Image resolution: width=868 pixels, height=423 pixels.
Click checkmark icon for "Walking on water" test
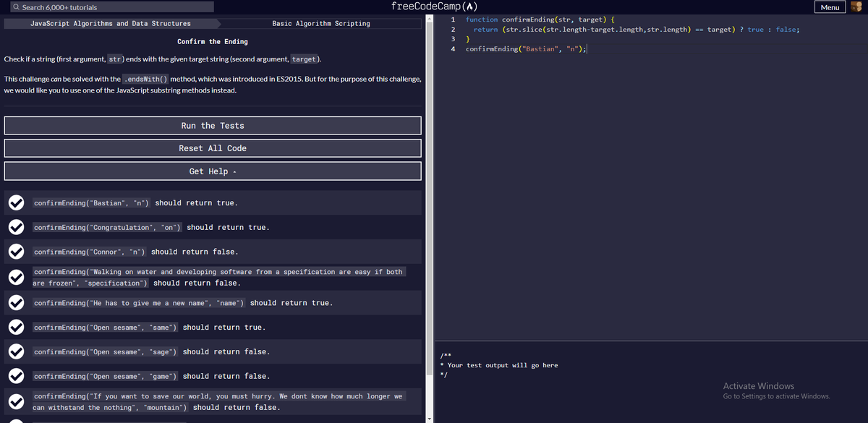pyautogui.click(x=17, y=278)
